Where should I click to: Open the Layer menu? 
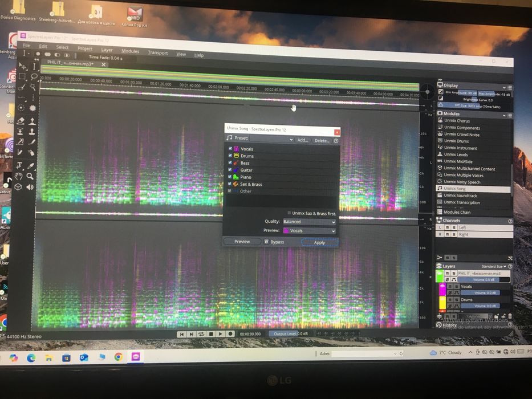pyautogui.click(x=107, y=50)
